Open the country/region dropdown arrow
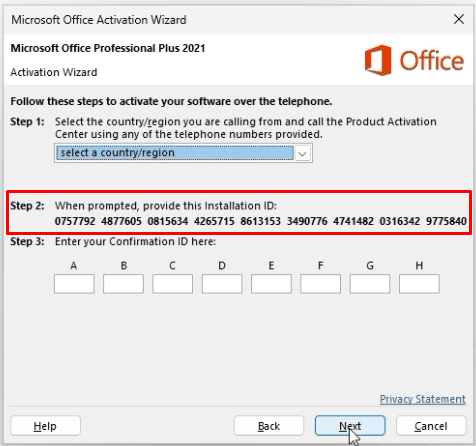The image size is (476, 446). point(302,153)
